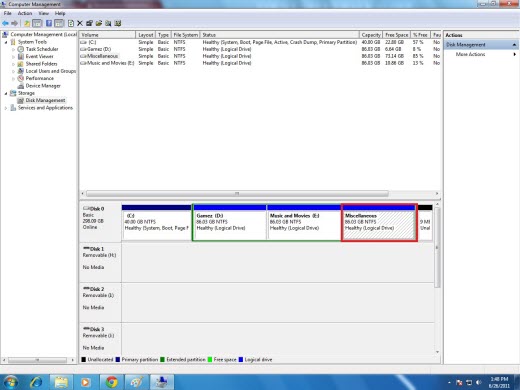
Task: Collapse the Disk Management actions section
Action: pyautogui.click(x=514, y=45)
